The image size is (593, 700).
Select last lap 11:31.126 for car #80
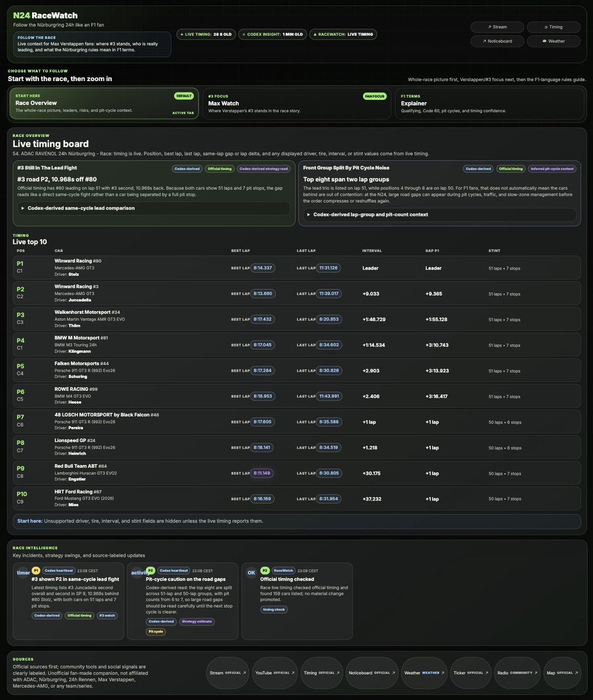pyautogui.click(x=328, y=268)
